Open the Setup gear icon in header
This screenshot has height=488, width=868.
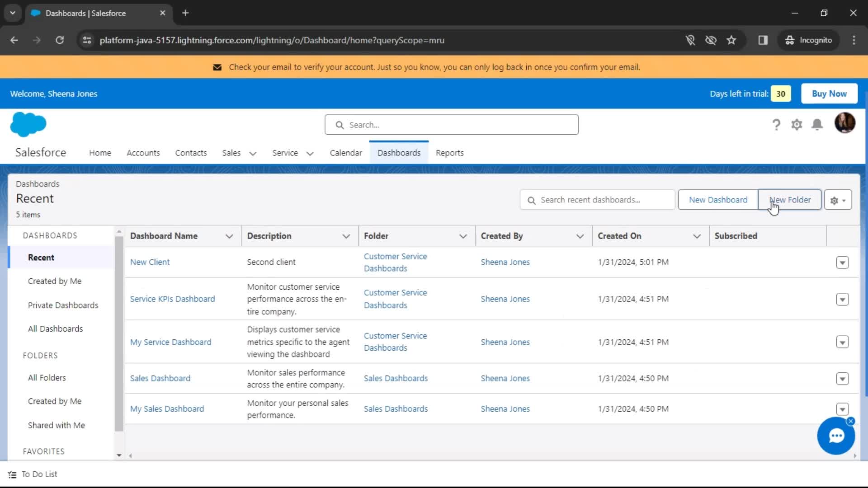[797, 124]
